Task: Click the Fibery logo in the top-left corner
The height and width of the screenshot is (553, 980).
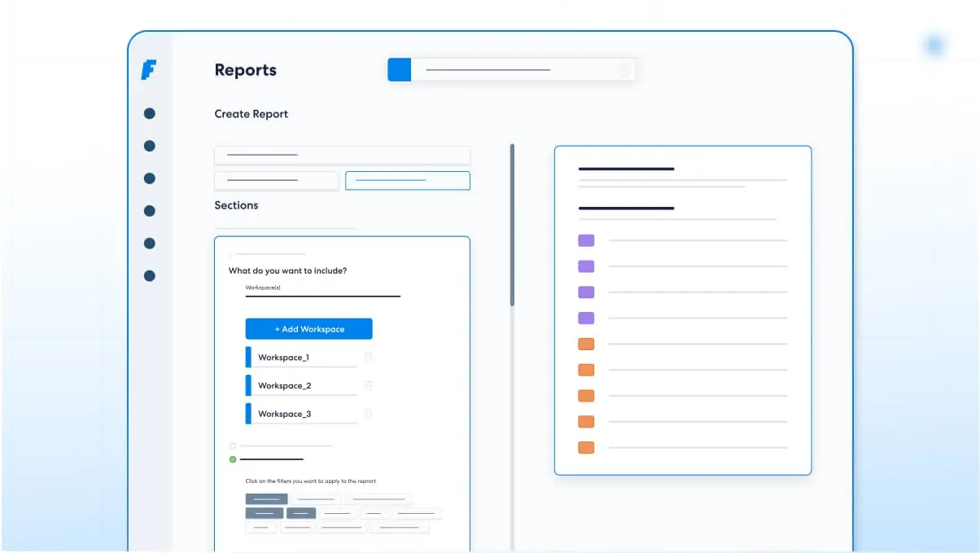Action: [150, 71]
